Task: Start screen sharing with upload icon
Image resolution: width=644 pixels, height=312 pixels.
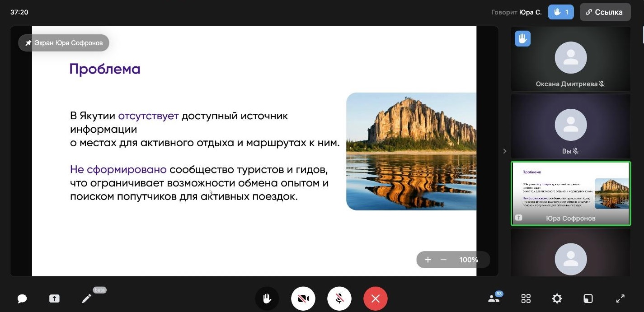Action: pyautogui.click(x=54, y=298)
